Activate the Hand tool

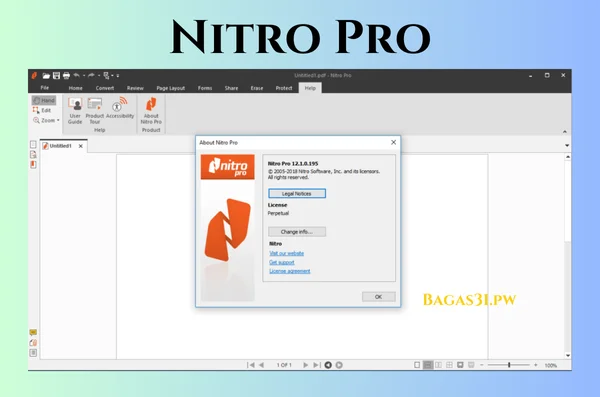pos(44,100)
